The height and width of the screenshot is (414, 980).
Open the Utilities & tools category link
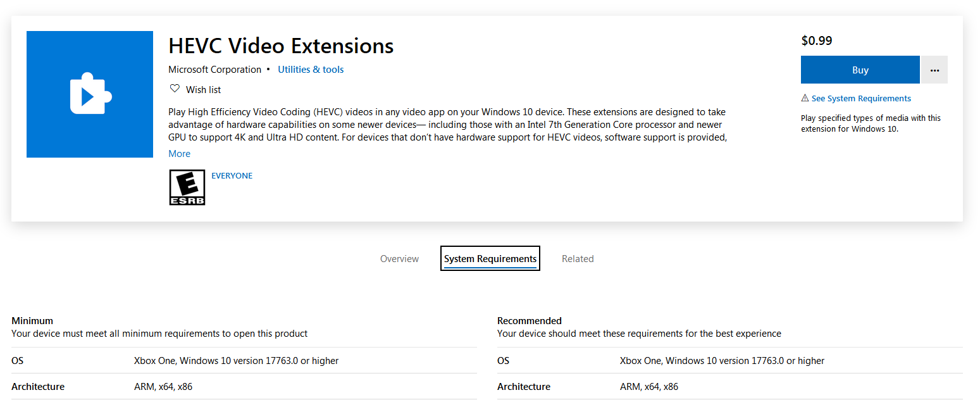point(311,70)
